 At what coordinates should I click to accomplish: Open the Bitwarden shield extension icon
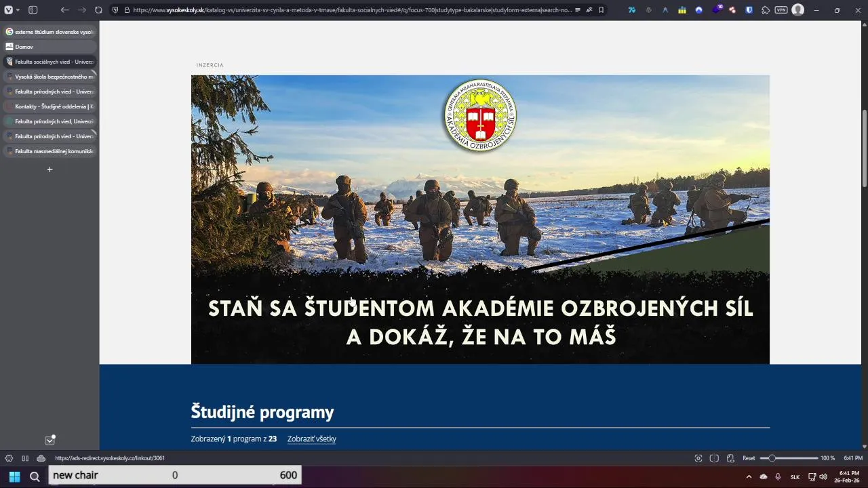pos(749,10)
